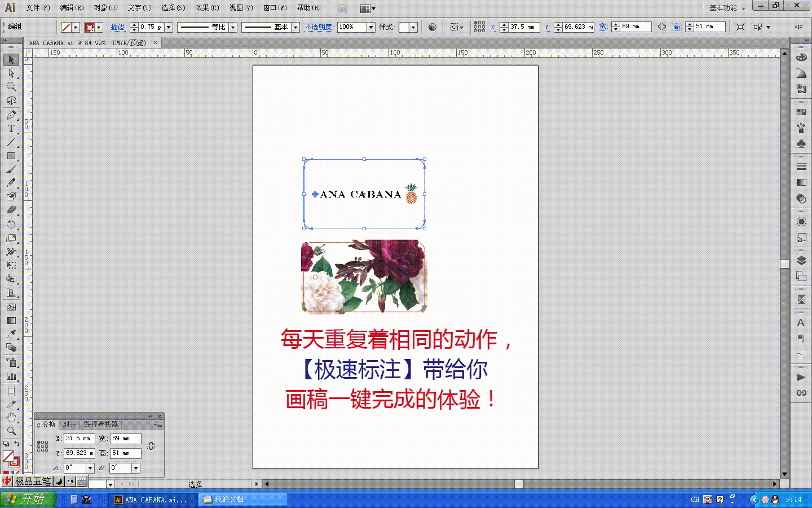Click fill swatch in tools panel
Image resolution: width=812 pixels, height=508 pixels.
click(x=8, y=456)
